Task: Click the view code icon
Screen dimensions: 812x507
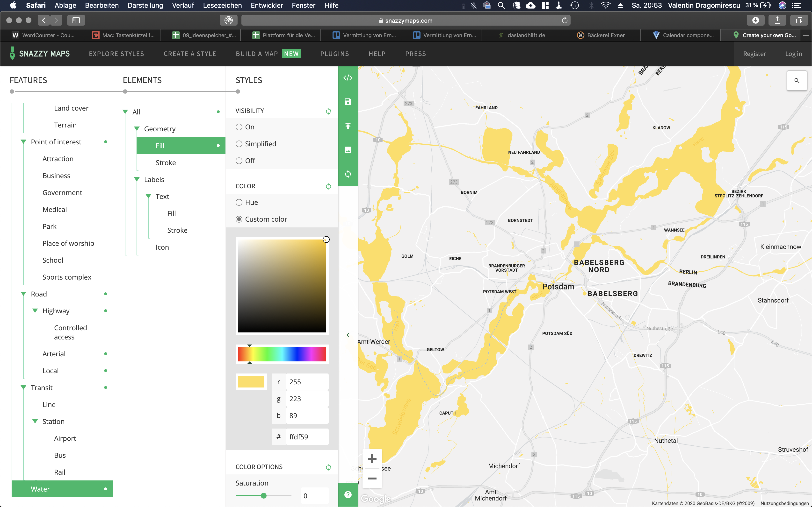Action: pyautogui.click(x=348, y=78)
